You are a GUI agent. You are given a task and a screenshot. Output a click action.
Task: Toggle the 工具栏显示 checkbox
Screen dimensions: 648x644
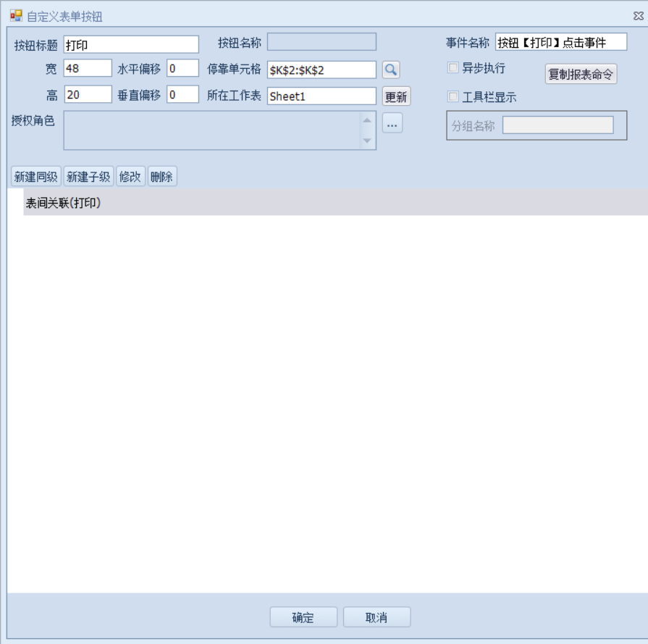pyautogui.click(x=453, y=96)
